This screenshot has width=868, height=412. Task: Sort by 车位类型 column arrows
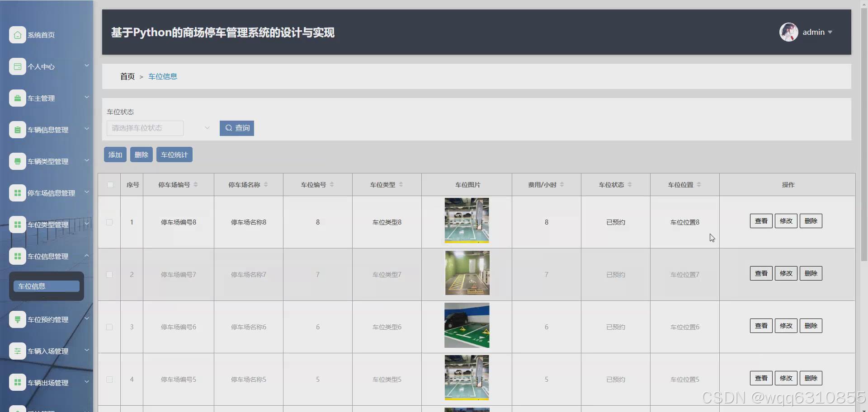click(401, 184)
